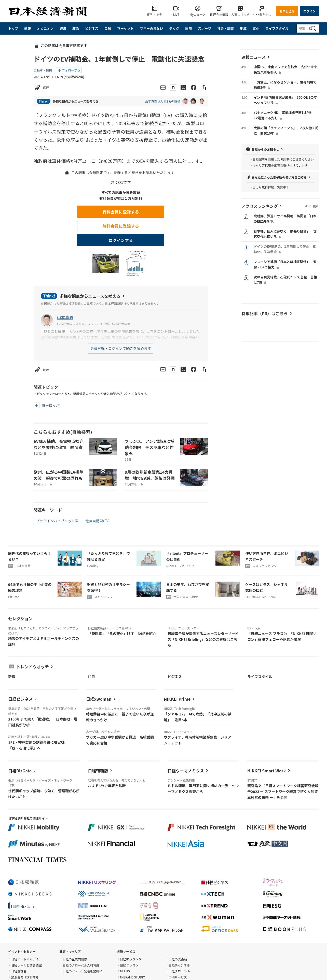Viewport: 327px width, 980px height.
Task: Select プラグインハイブリッド車 keyword tag
Action: [57, 521]
